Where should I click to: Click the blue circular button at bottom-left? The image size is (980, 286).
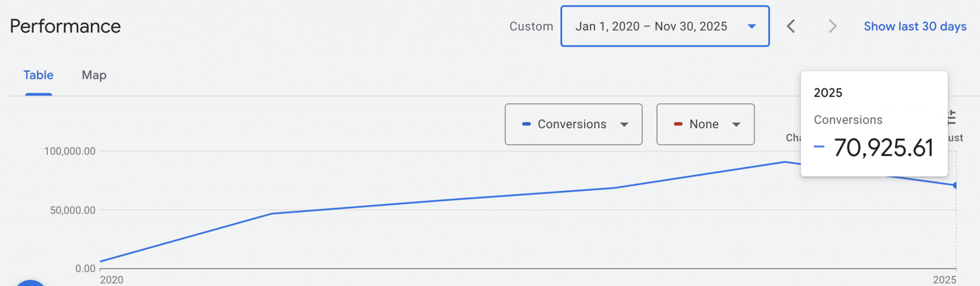(x=30, y=283)
